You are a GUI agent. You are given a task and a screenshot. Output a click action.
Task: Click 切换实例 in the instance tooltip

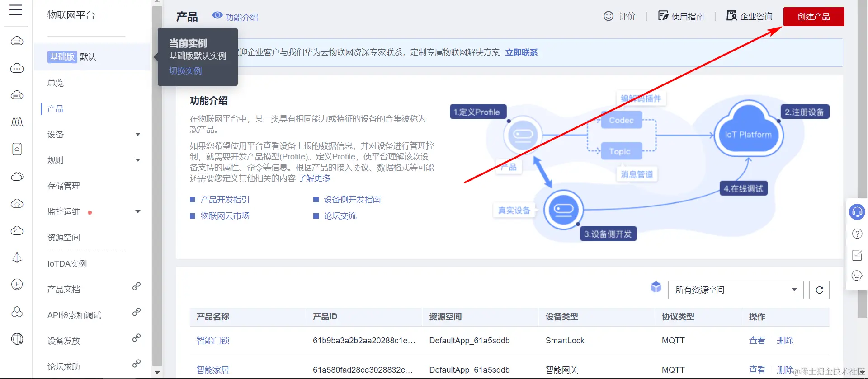tap(185, 71)
